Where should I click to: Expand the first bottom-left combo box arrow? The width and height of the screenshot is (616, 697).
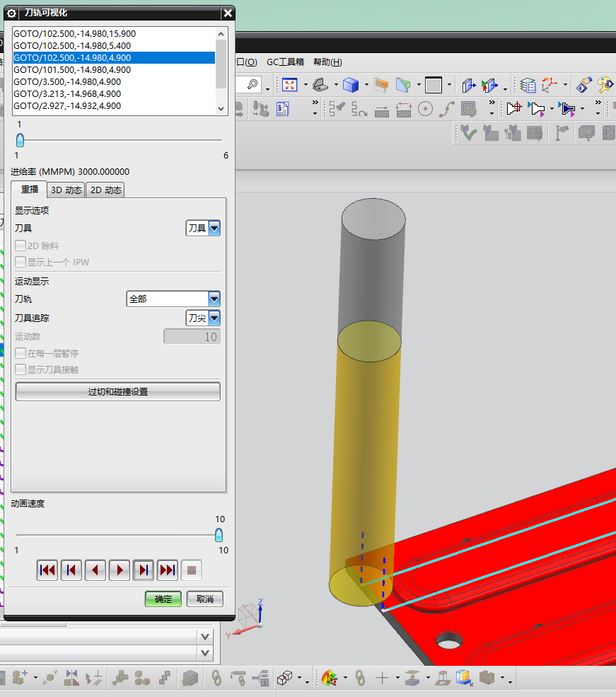coord(205,637)
